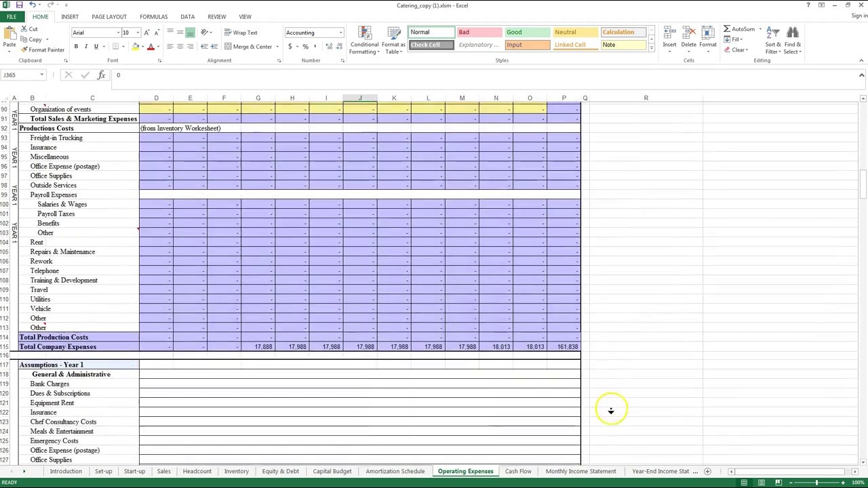Open the Monthly Income Statement sheet tab
Viewport: 868px width, 488px height.
coord(581,471)
